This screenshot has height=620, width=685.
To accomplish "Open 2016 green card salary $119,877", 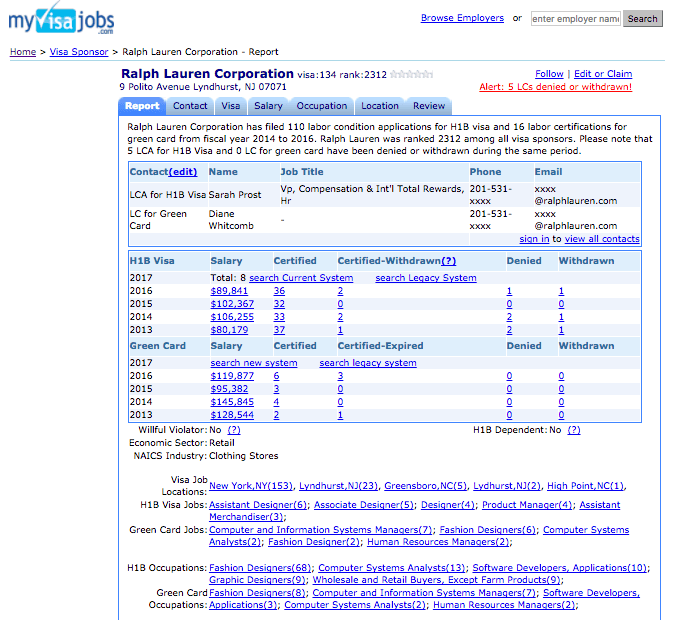I will click(x=232, y=376).
